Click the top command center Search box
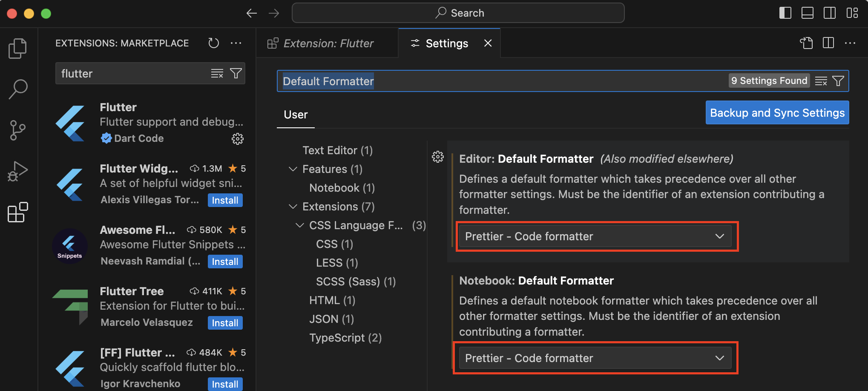This screenshot has width=868, height=391. pyautogui.click(x=458, y=13)
